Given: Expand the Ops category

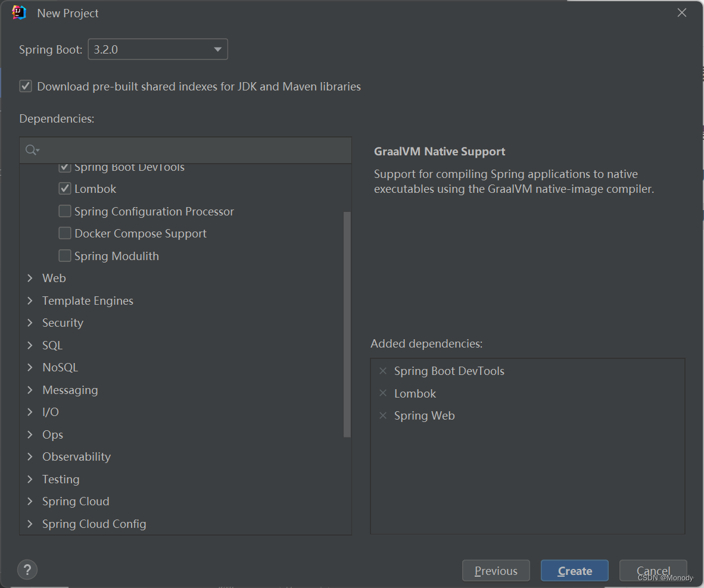Looking at the screenshot, I should point(30,434).
